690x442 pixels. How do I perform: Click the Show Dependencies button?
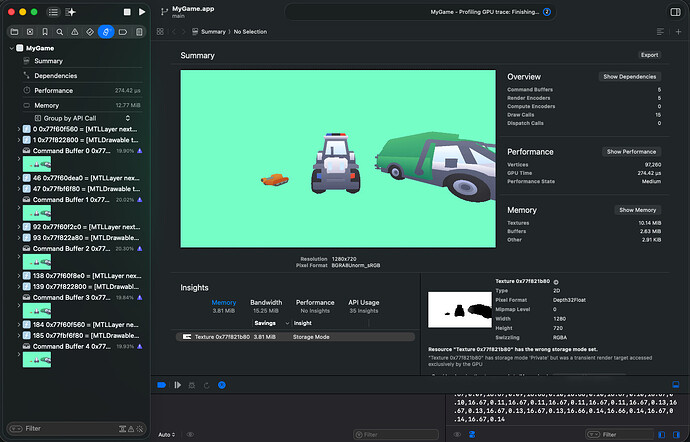(629, 77)
